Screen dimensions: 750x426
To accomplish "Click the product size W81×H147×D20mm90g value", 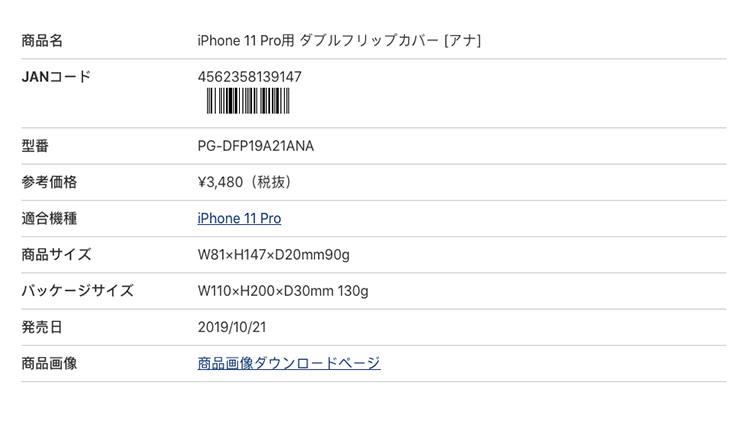I will pyautogui.click(x=274, y=255).
